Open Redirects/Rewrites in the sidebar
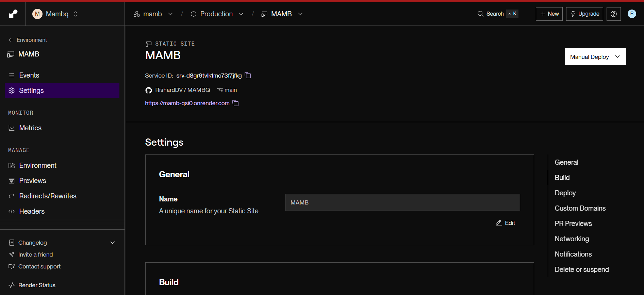Viewport: 644px width, 295px height. pos(62,196)
